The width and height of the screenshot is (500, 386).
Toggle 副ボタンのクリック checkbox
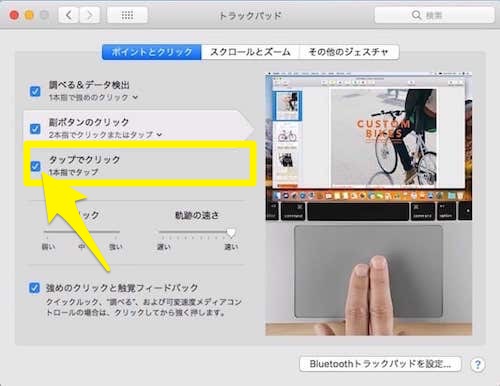(x=35, y=128)
